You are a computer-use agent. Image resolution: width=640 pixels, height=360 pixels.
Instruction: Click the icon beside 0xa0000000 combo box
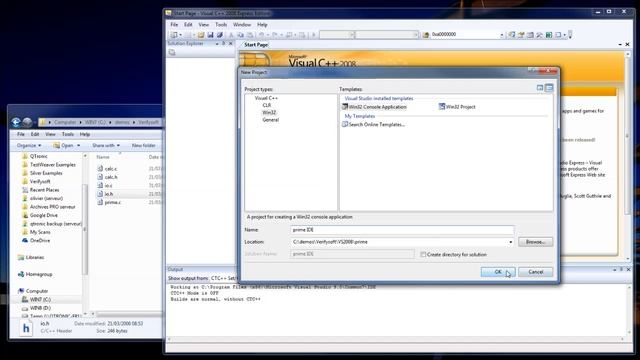[426, 35]
